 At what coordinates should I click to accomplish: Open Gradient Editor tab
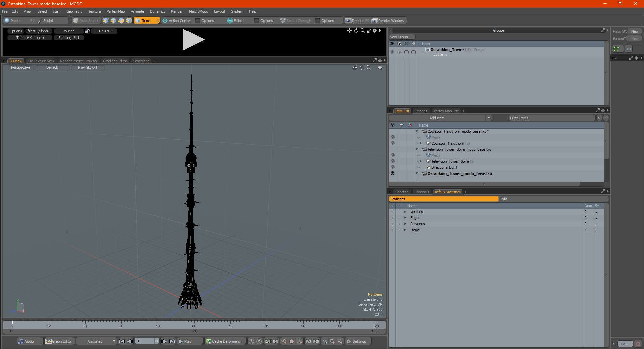115,61
